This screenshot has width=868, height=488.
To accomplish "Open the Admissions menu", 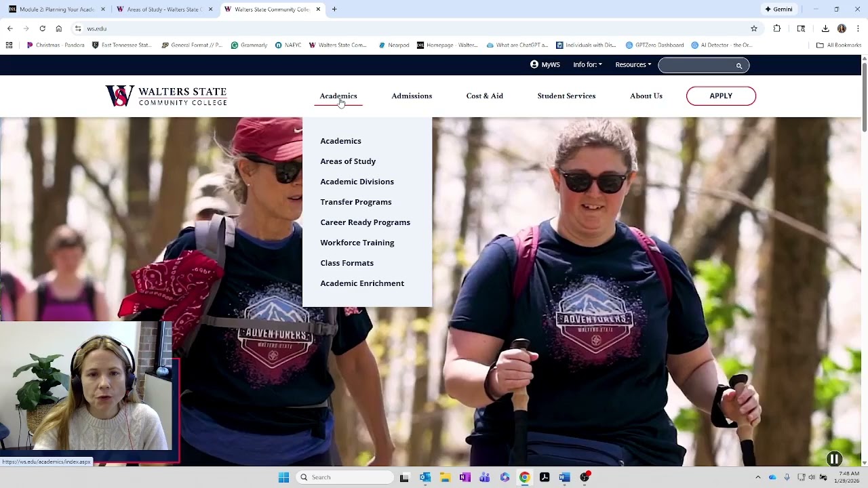I will coord(412,96).
